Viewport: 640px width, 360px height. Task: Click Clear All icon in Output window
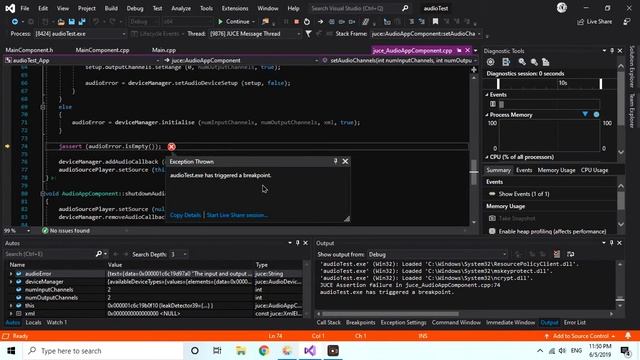pos(557,254)
